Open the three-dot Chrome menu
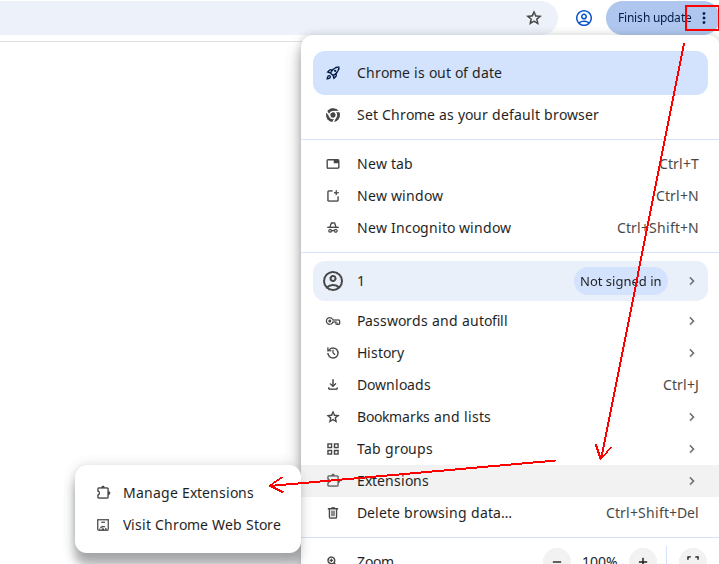The height and width of the screenshot is (564, 719). pos(704,18)
